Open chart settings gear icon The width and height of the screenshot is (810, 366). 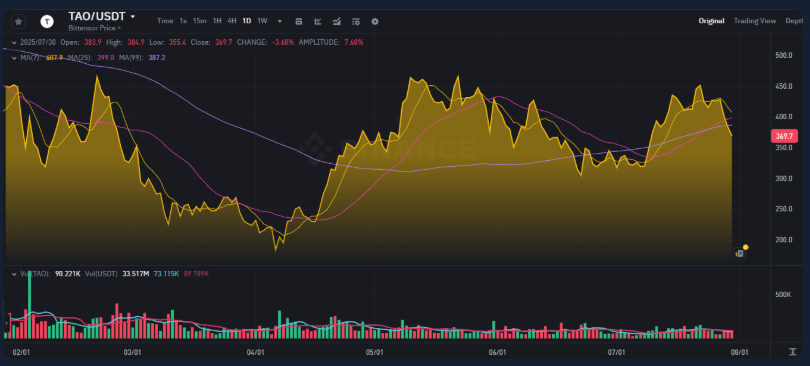pos(375,21)
